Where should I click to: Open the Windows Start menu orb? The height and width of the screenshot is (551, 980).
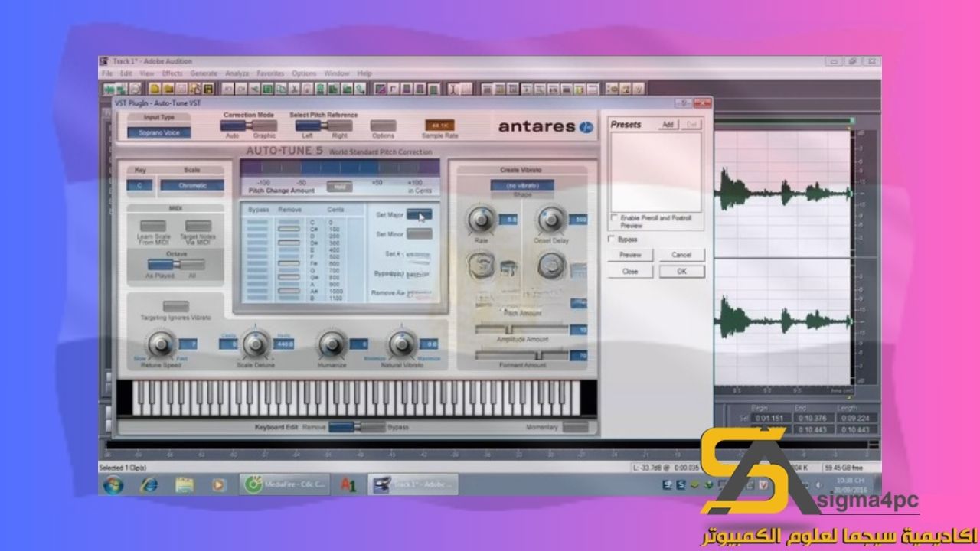113,484
